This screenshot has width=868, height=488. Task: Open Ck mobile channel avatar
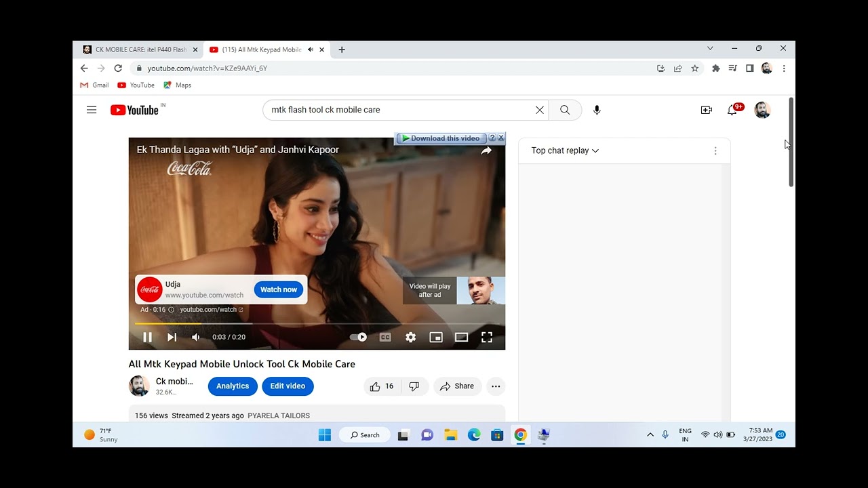139,386
